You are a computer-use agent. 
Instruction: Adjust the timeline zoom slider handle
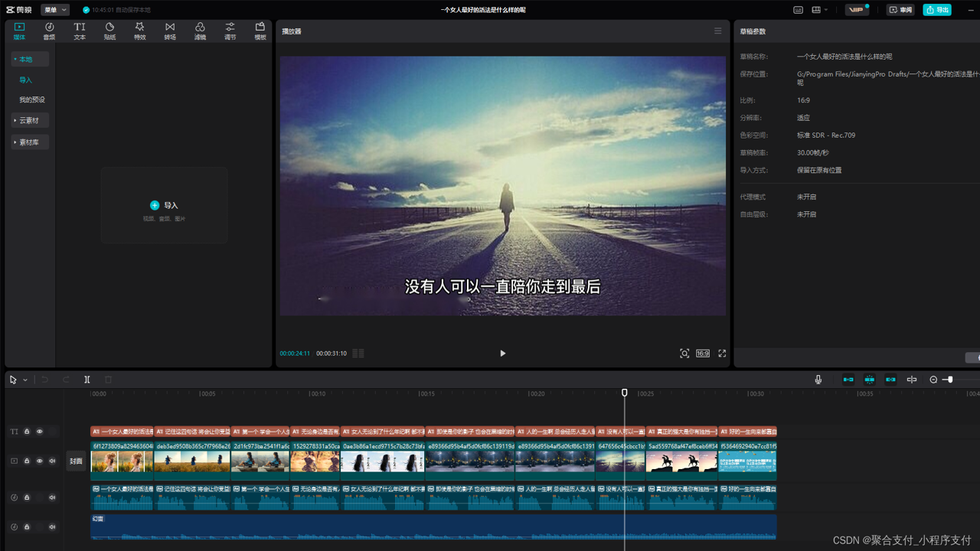tap(949, 380)
